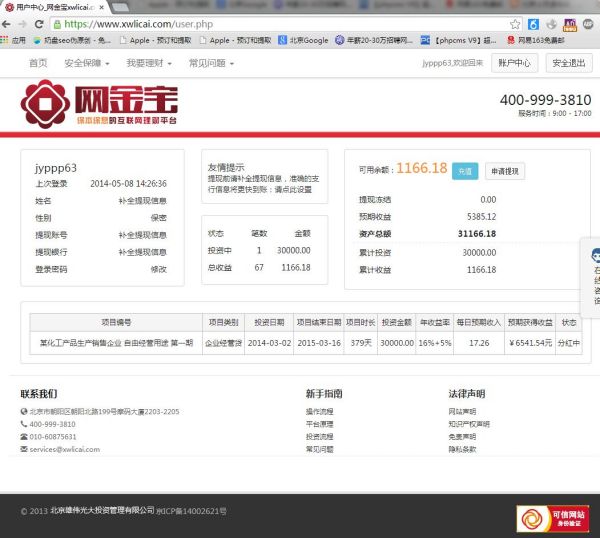Screen dimensions: 600x538
Task: Click the 京ICP备14002621号 footer text
Action: (191, 511)
